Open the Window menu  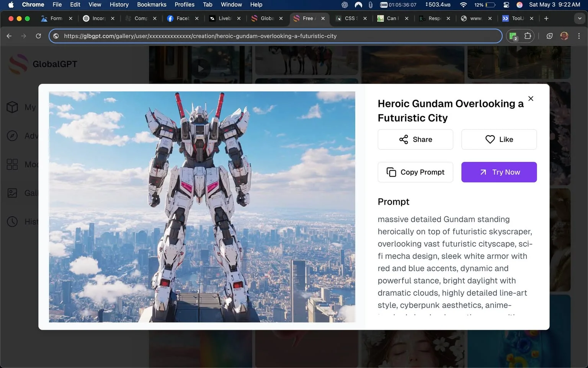(x=231, y=5)
